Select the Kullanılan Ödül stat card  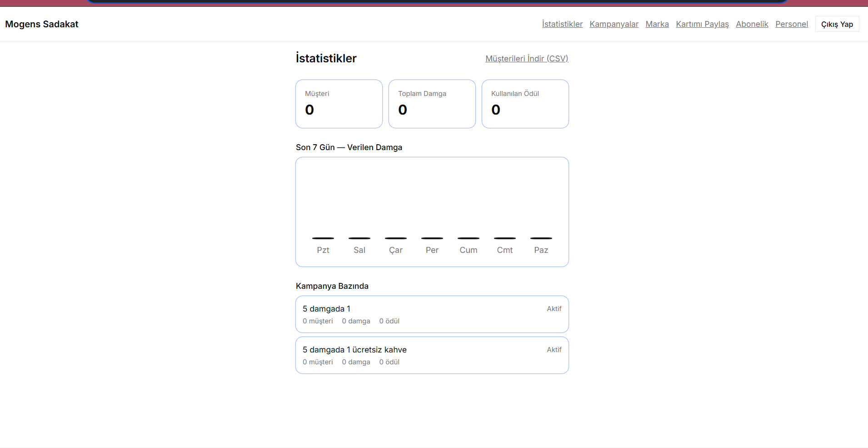point(525,104)
